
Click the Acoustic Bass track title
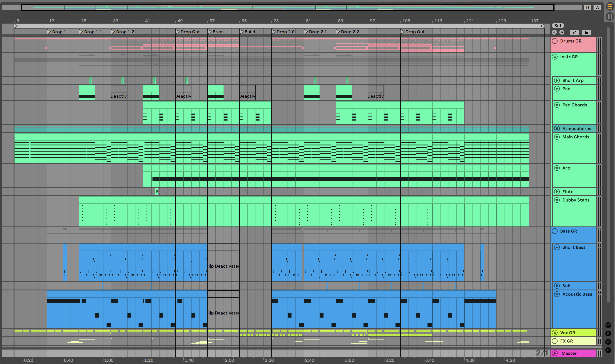click(x=577, y=294)
